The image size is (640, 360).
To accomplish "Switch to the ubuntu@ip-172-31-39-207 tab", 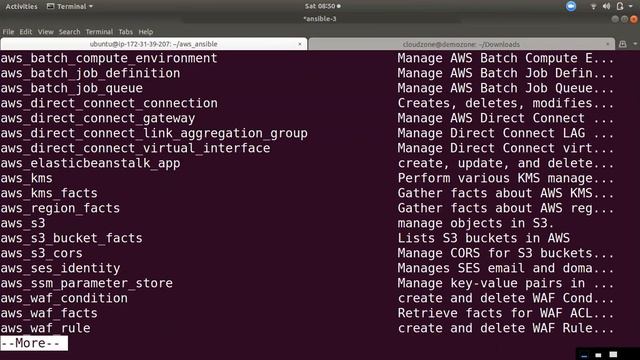I will click(153, 44).
